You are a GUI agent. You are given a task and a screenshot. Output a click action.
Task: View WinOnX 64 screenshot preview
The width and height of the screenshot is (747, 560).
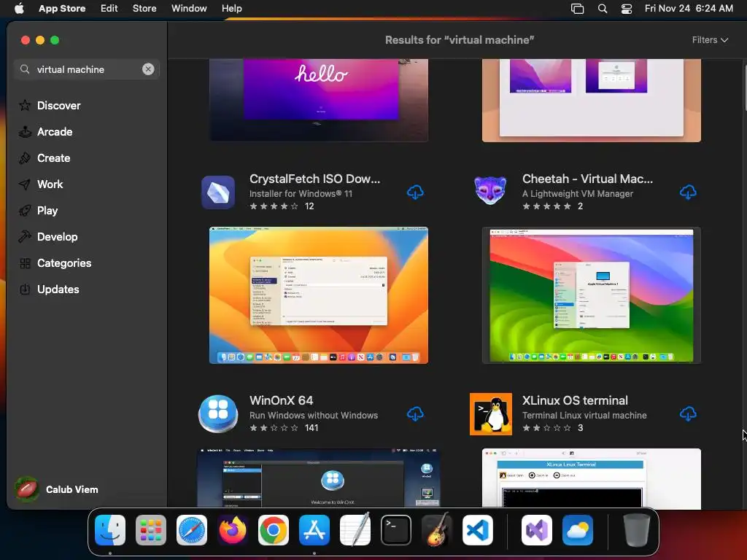point(319,478)
